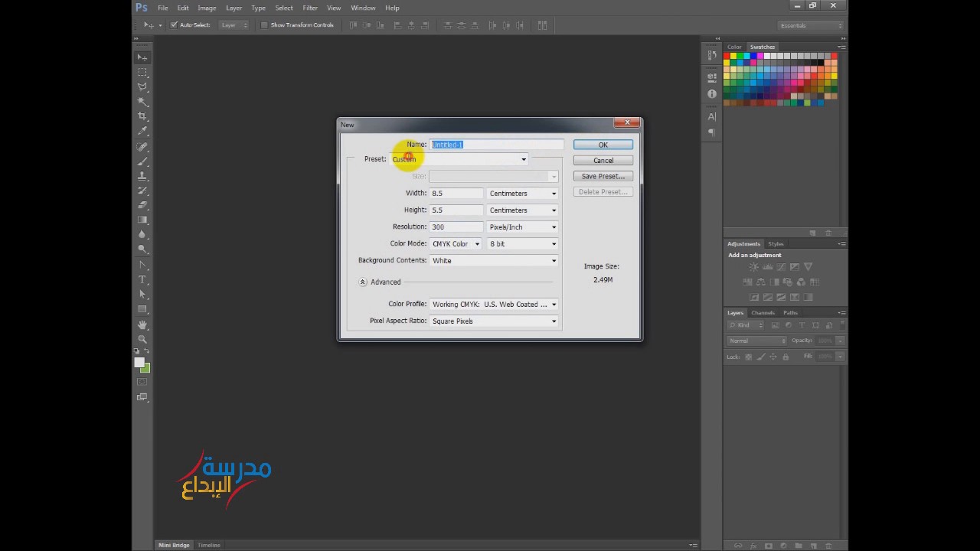
Task: Open the Background Contents dropdown
Action: (x=494, y=261)
